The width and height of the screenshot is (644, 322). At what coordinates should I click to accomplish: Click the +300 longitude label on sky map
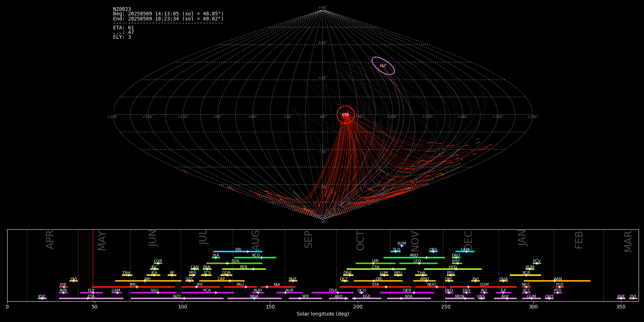click(392, 117)
